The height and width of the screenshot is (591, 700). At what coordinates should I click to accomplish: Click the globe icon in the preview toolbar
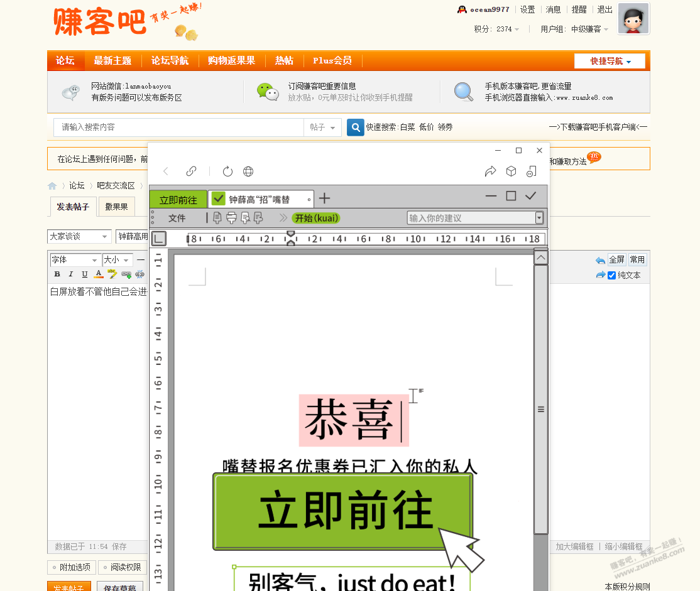(x=248, y=171)
